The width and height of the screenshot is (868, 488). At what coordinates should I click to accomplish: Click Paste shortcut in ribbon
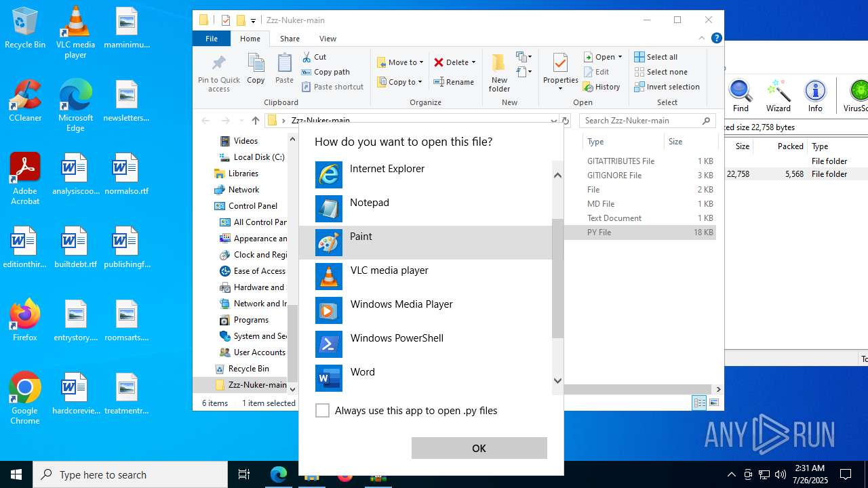[x=332, y=87]
